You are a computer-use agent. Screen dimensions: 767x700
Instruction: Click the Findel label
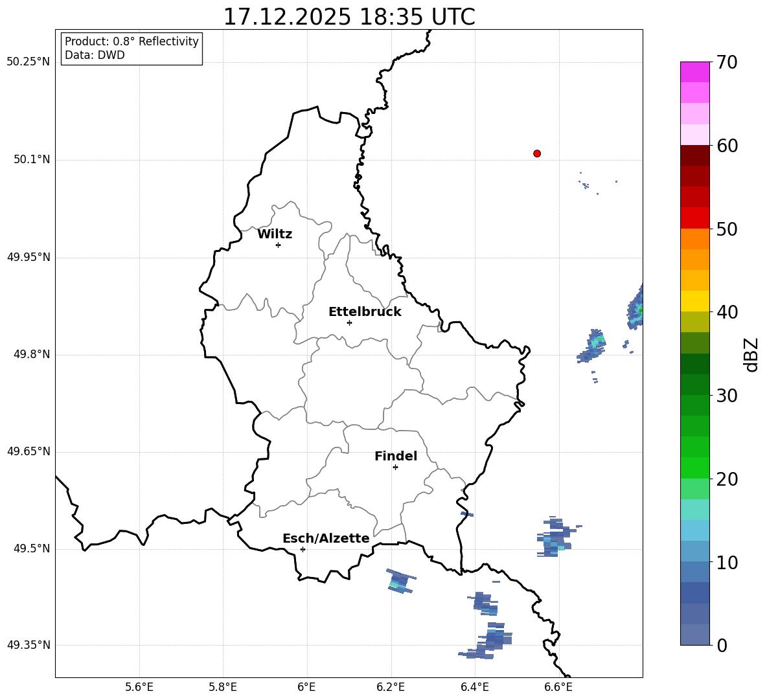[396, 456]
